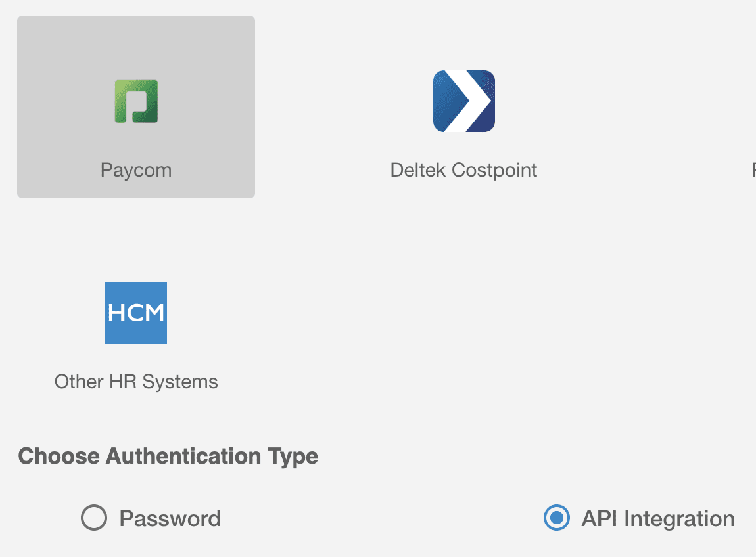Screen dimensions: 756x557
Task: Click the Deltek Costpoint arrow logo
Action: [463, 101]
